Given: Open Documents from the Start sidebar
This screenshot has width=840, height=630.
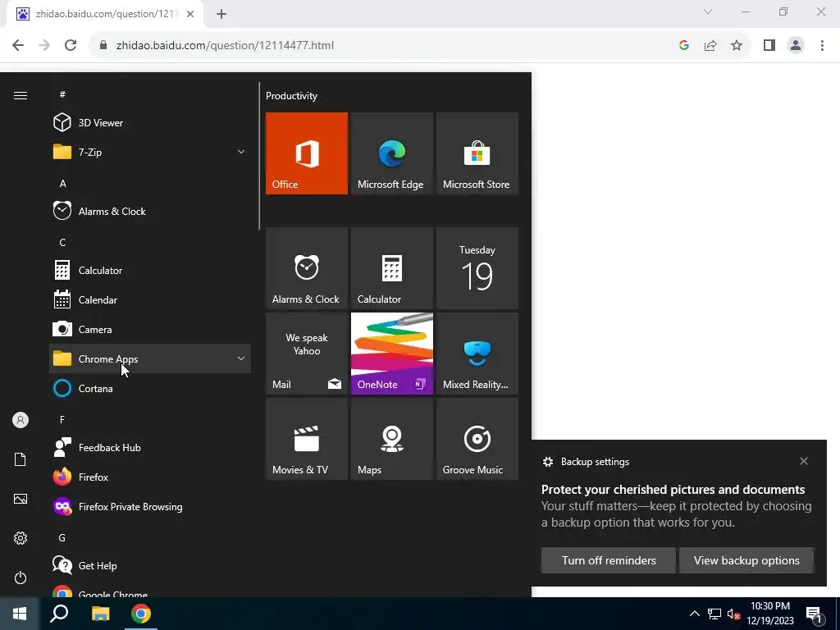Looking at the screenshot, I should [21, 459].
